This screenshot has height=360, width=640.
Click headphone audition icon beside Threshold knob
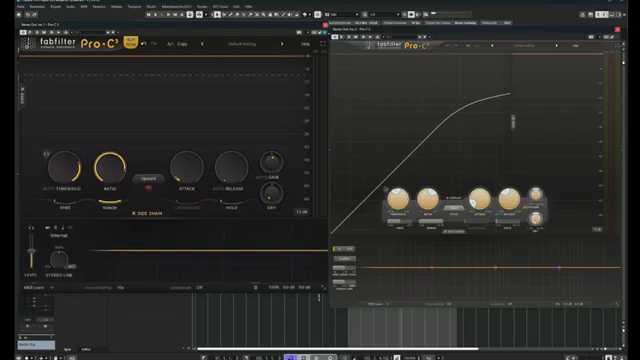coord(46,154)
